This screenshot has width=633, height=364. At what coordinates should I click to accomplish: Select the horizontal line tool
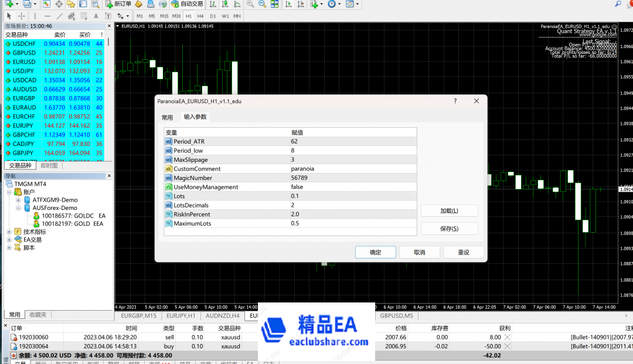(47, 16)
